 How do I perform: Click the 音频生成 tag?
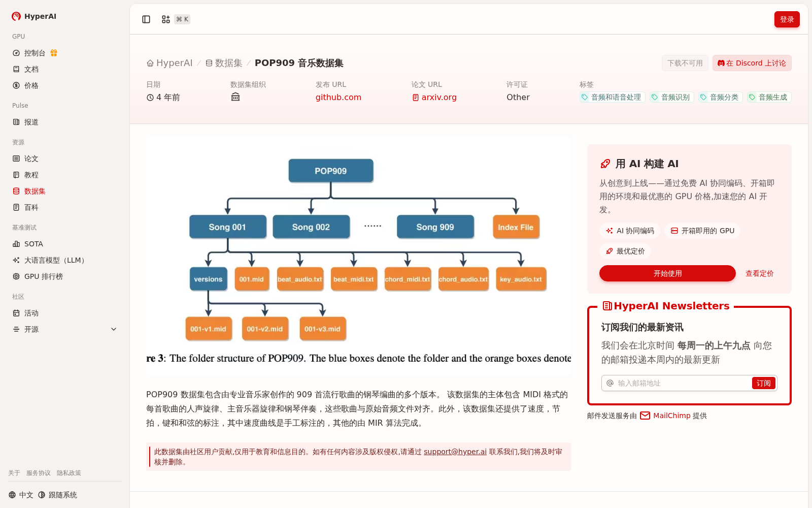tap(769, 97)
